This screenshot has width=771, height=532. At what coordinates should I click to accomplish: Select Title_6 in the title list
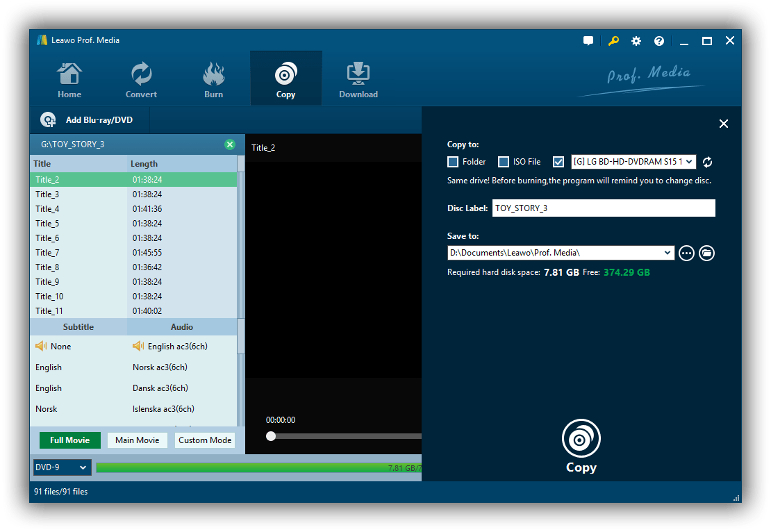(133, 238)
